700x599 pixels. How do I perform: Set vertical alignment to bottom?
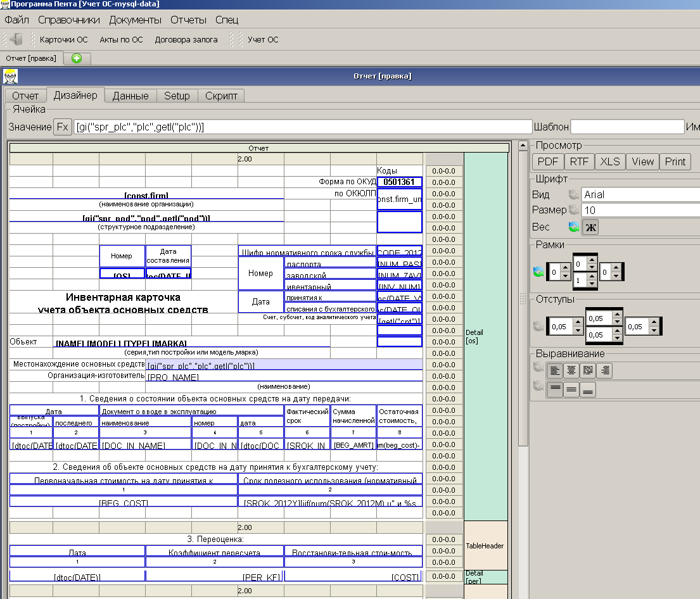(588, 389)
